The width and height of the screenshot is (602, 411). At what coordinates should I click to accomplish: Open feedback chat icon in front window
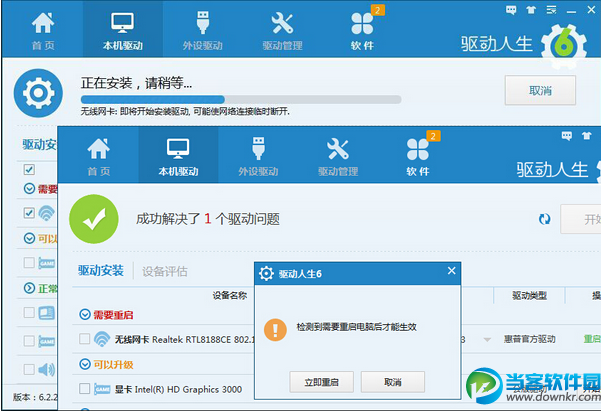pyautogui.click(x=567, y=135)
